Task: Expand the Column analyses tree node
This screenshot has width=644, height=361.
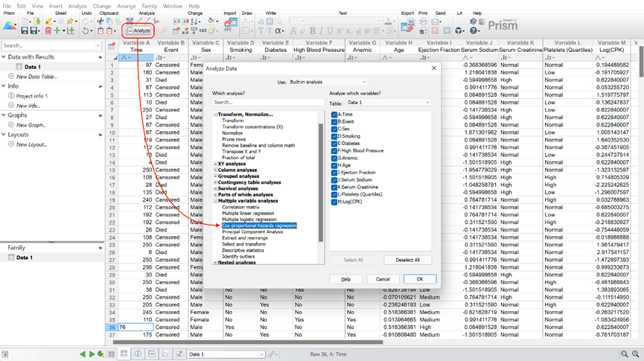Action: pyautogui.click(x=216, y=170)
